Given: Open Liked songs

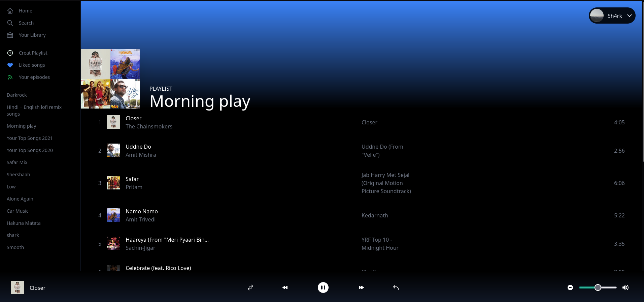Looking at the screenshot, I should tap(32, 65).
